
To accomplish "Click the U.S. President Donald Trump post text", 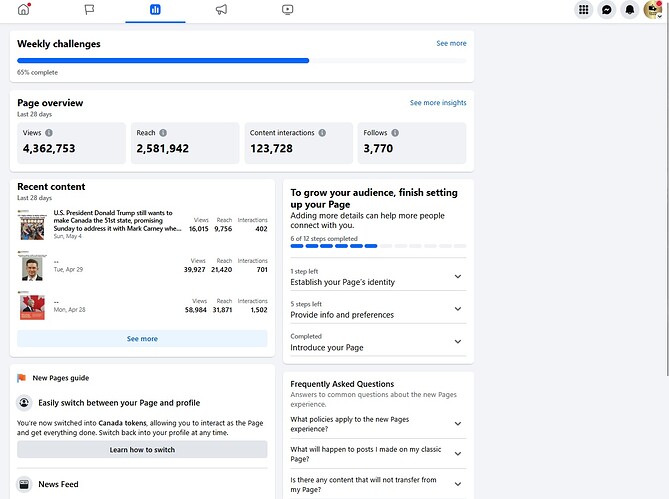I will pyautogui.click(x=117, y=220).
